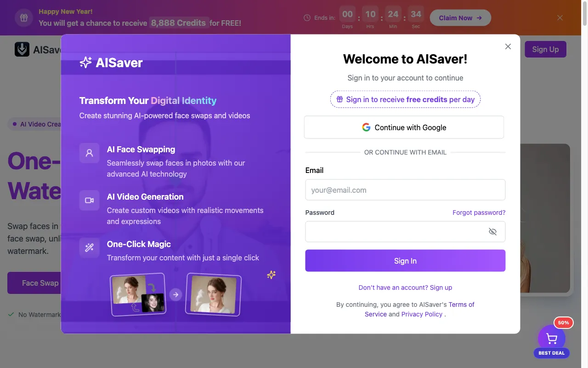This screenshot has width=588, height=368.
Task: Click the AI Video Generation title text
Action: [x=145, y=197]
